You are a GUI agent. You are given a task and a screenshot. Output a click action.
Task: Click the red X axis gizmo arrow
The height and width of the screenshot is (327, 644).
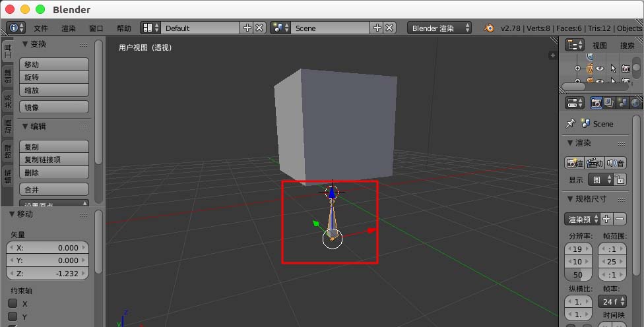point(371,231)
